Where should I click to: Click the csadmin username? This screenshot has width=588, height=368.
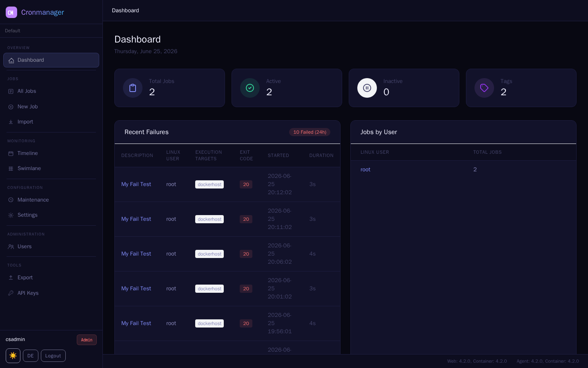(x=15, y=339)
